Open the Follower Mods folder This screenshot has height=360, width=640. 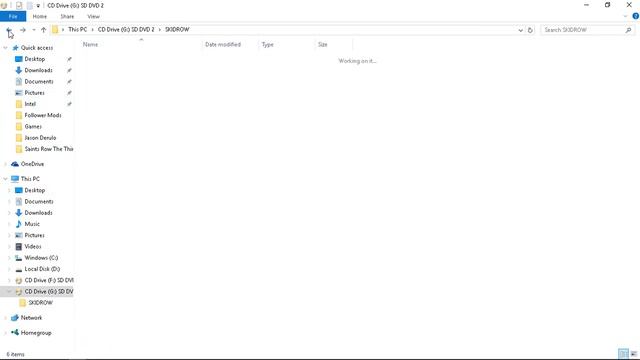click(x=43, y=115)
